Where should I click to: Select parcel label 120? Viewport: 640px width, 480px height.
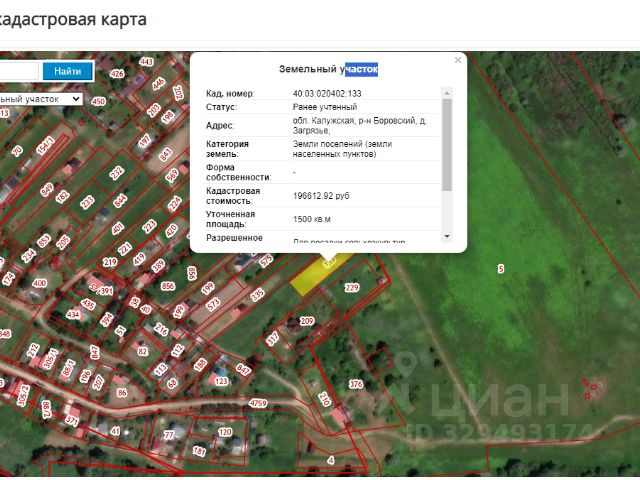(225, 432)
